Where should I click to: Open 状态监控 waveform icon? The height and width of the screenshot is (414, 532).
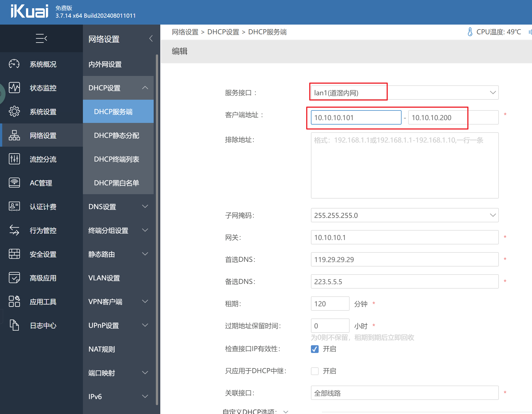point(14,88)
